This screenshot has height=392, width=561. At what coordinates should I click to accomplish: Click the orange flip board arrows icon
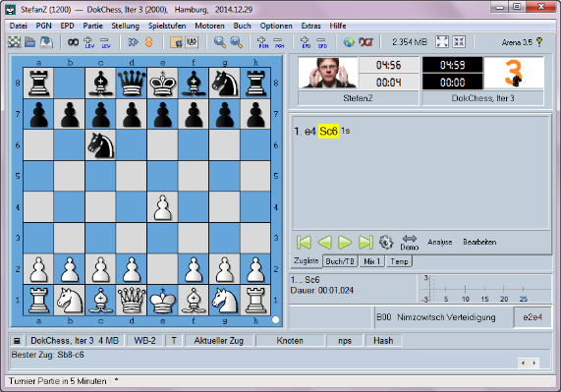(148, 42)
